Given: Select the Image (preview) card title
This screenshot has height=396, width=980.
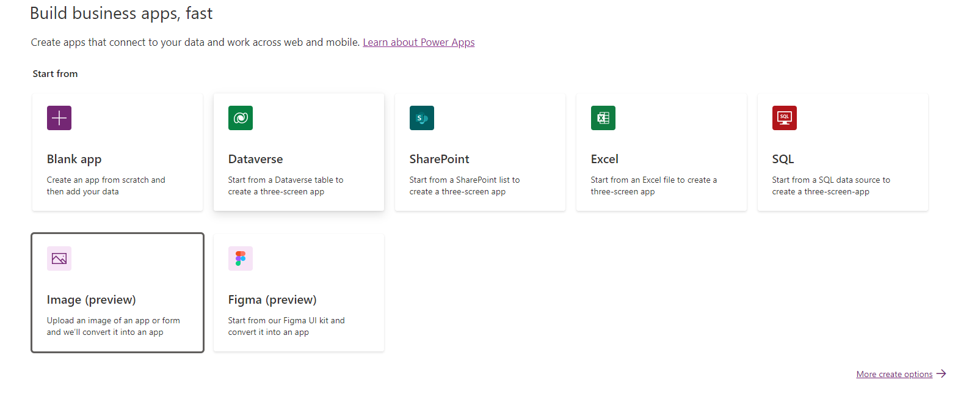Looking at the screenshot, I should pos(91,299).
